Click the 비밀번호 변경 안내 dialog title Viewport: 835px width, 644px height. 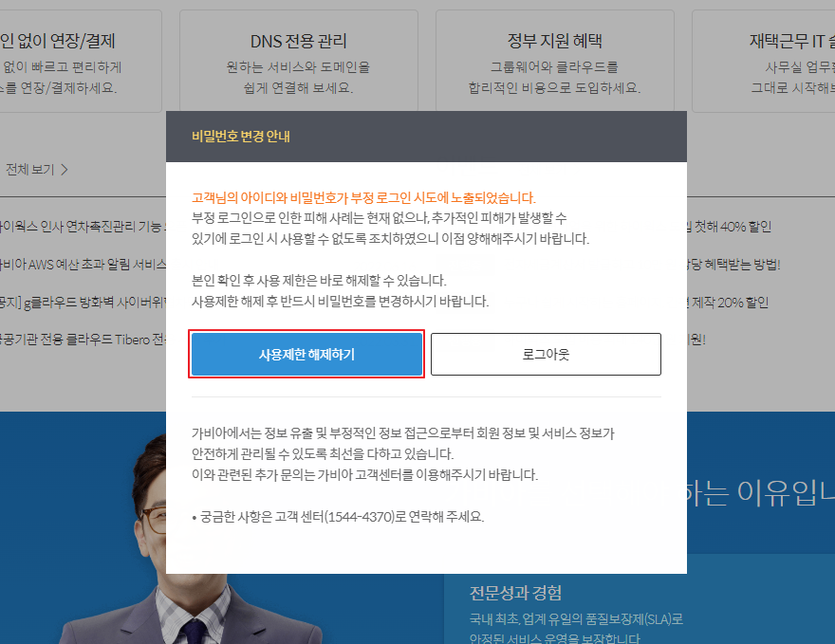tap(241, 137)
